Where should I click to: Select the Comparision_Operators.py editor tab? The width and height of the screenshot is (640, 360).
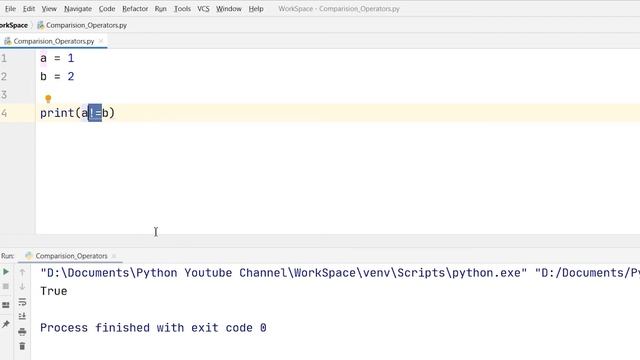tap(53, 41)
